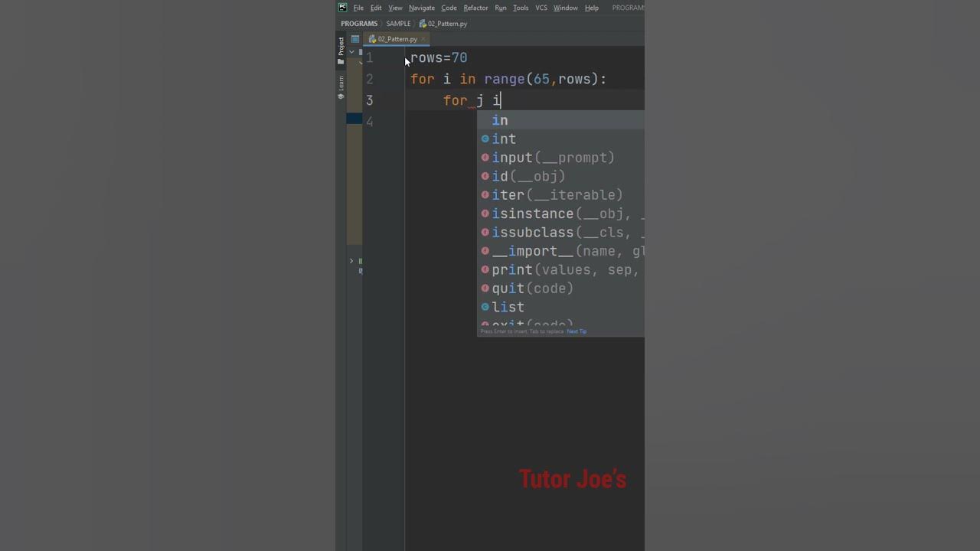
Task: Click the function icon beside '__import__'
Action: click(485, 251)
